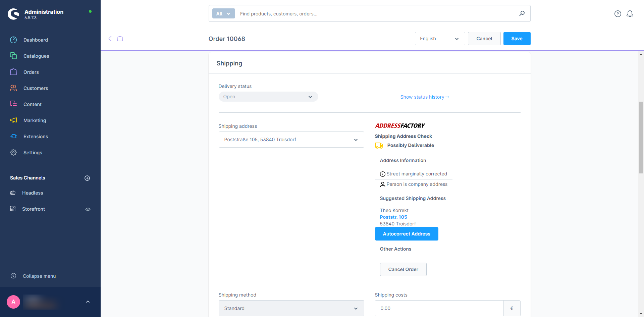Open the Delivery status dropdown

click(268, 97)
